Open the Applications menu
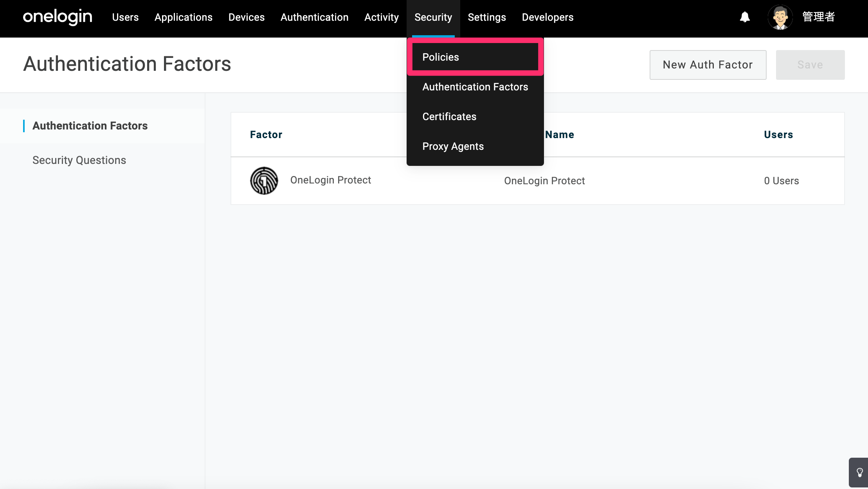This screenshot has height=489, width=868. (184, 17)
